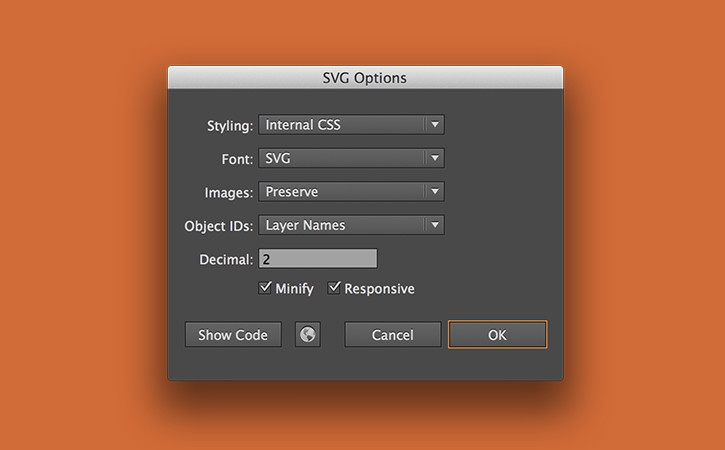Expand the Images dropdown arrow
Viewport: 725px width, 450px height.
point(433,192)
